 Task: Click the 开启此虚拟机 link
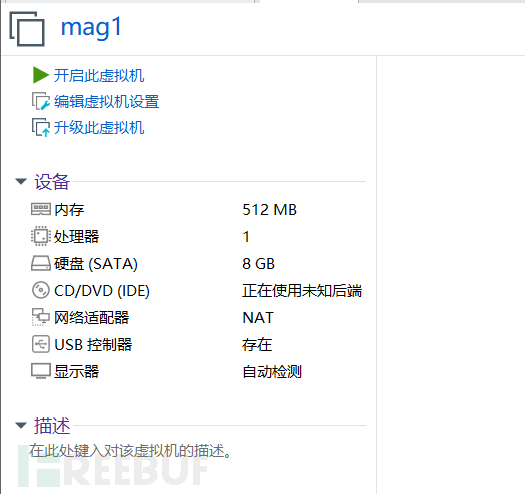[x=99, y=75]
